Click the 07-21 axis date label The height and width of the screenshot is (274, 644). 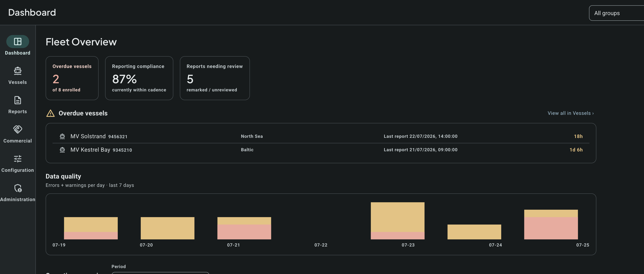[x=233, y=245]
